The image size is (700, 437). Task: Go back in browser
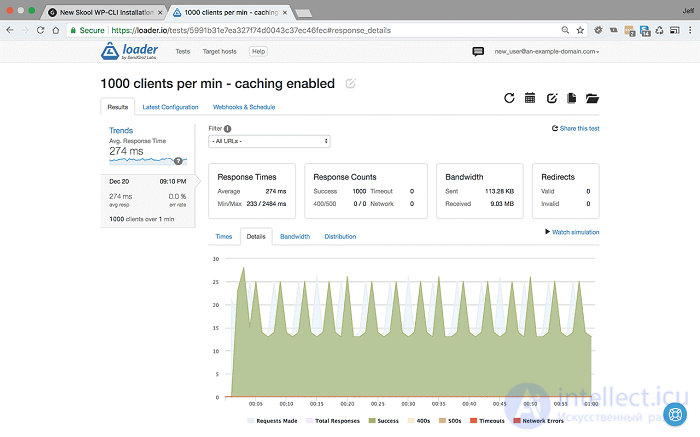(x=10, y=30)
